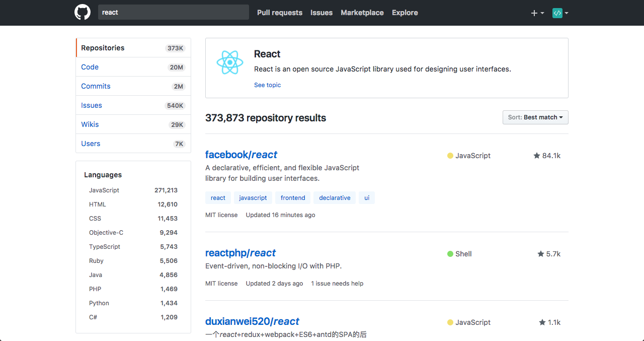Open the Sort: Best match dropdown
This screenshot has width=644, height=341.
click(x=535, y=117)
